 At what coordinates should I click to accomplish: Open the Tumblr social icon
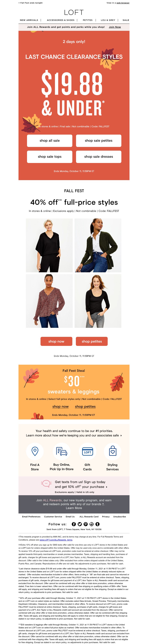(97, 524)
